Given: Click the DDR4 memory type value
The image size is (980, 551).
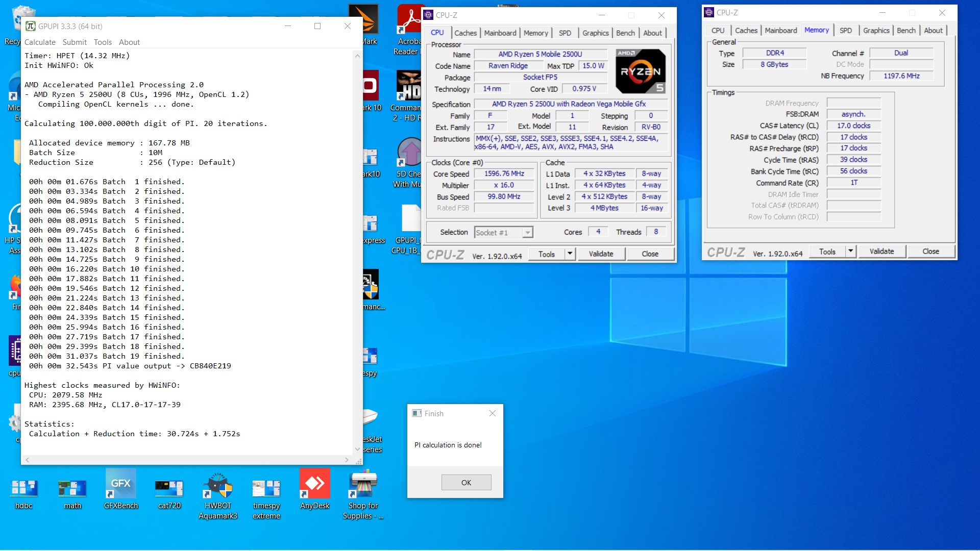Looking at the screenshot, I should [x=775, y=53].
